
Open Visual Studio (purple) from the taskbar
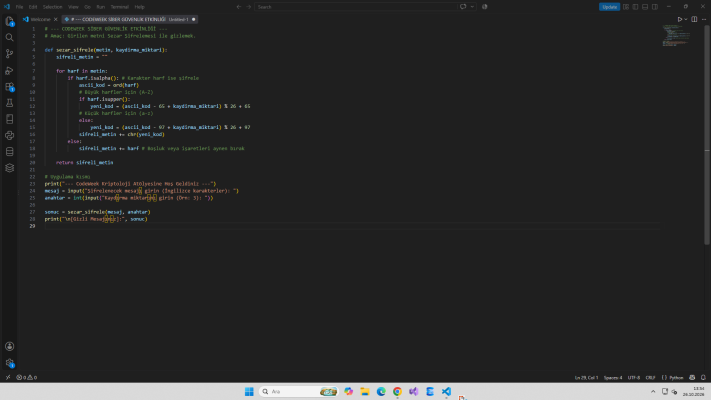pyautogui.click(x=414, y=391)
